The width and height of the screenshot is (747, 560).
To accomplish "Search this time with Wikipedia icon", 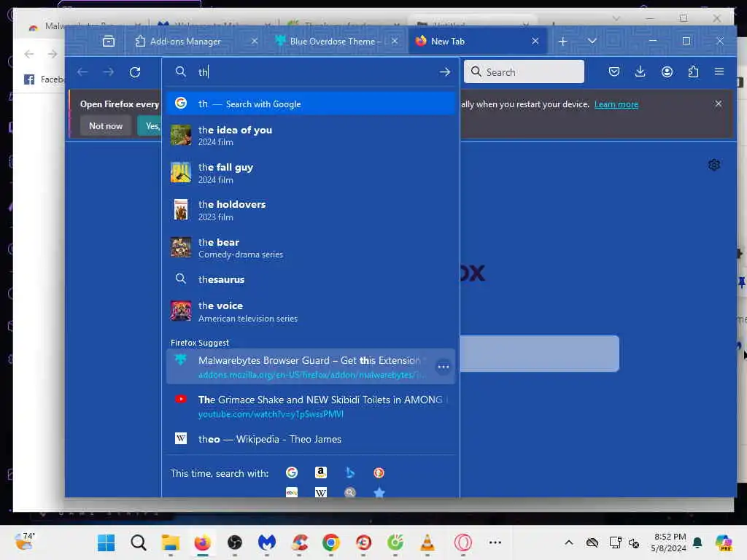I will click(x=321, y=492).
